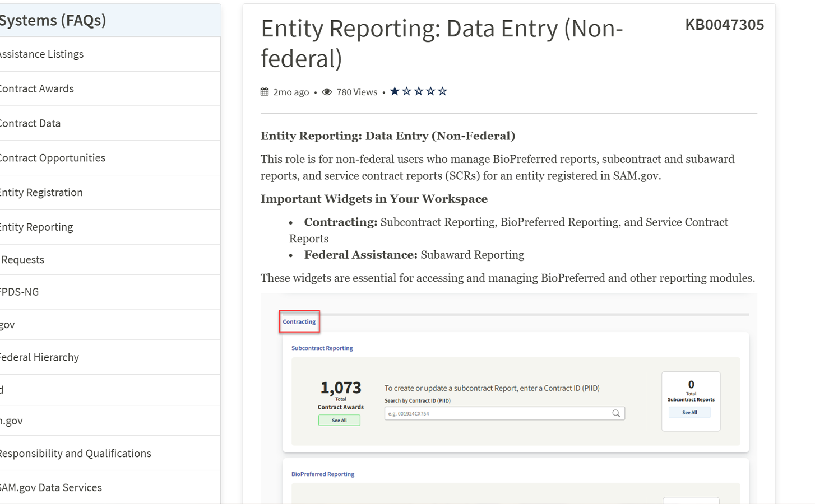Click the second rating star

coord(407,91)
